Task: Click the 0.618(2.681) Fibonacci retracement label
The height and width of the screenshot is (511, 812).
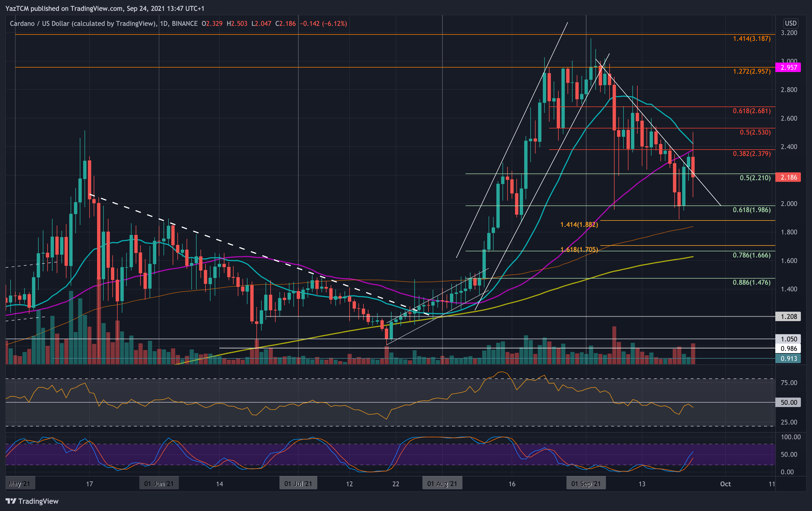Action: 751,111
